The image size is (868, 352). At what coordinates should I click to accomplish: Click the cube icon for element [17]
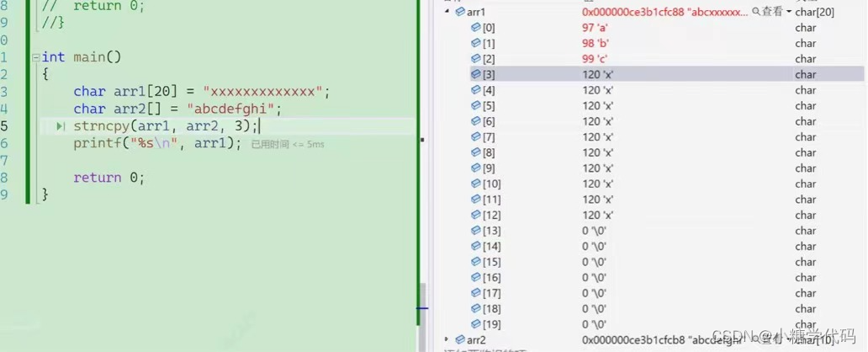click(475, 293)
